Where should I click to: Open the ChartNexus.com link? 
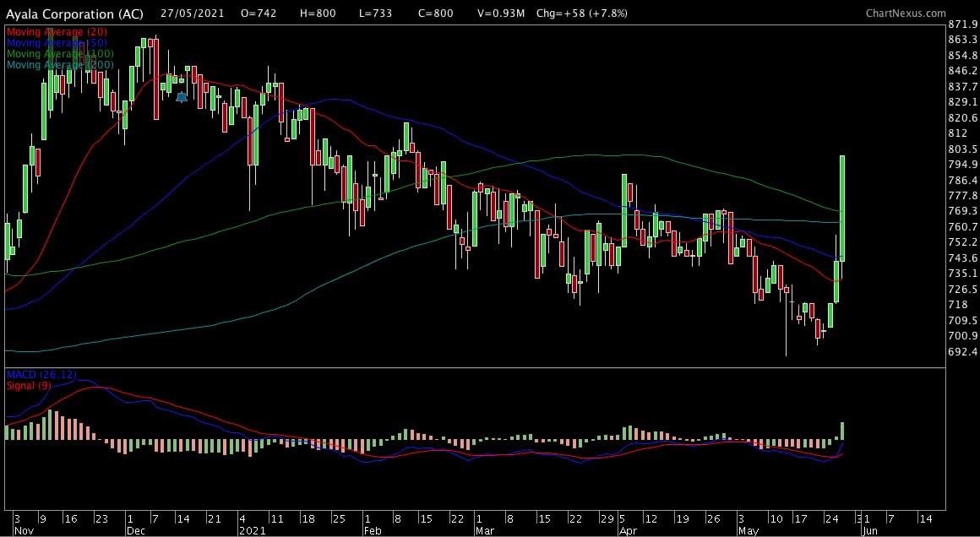tap(906, 13)
